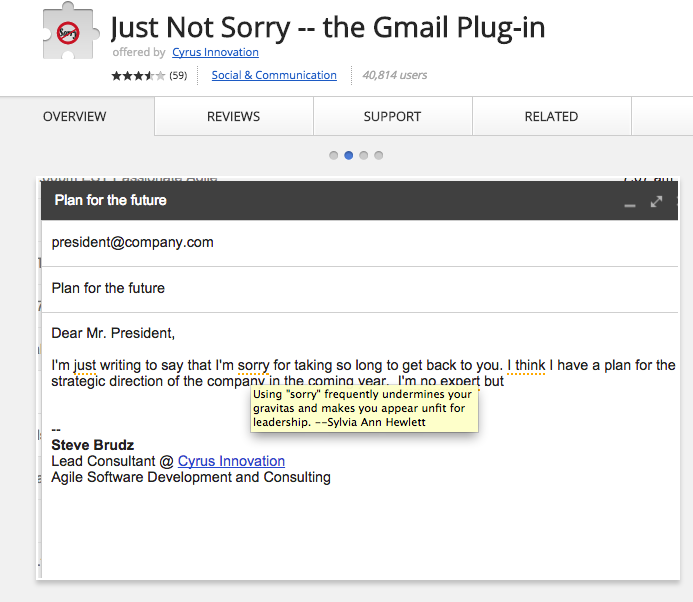Click the Just Not Sorry extension puzzle icon
The width and height of the screenshot is (693, 602).
(70, 31)
